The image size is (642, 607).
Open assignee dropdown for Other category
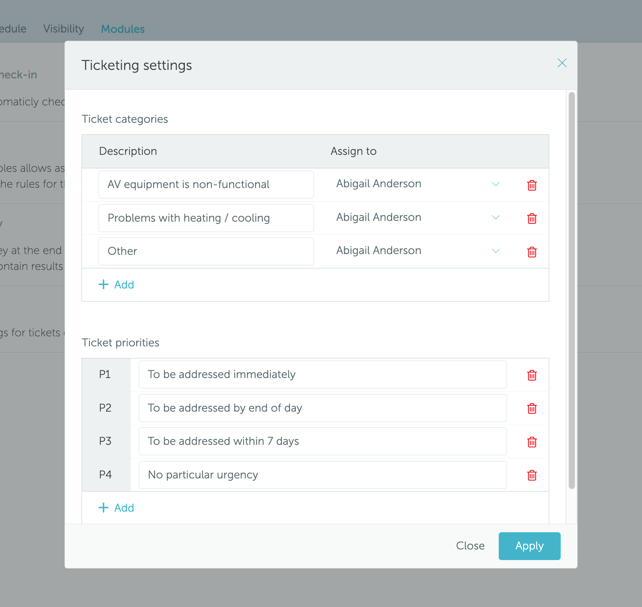[x=495, y=251]
